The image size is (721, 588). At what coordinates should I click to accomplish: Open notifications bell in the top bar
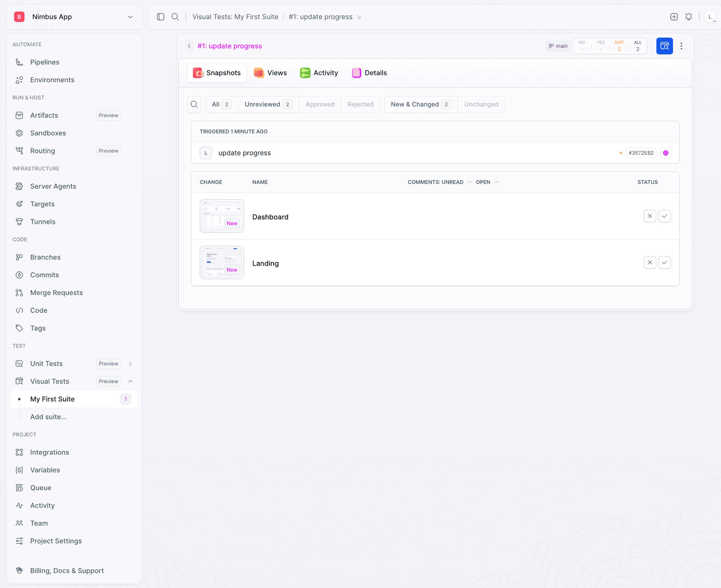[x=689, y=17]
